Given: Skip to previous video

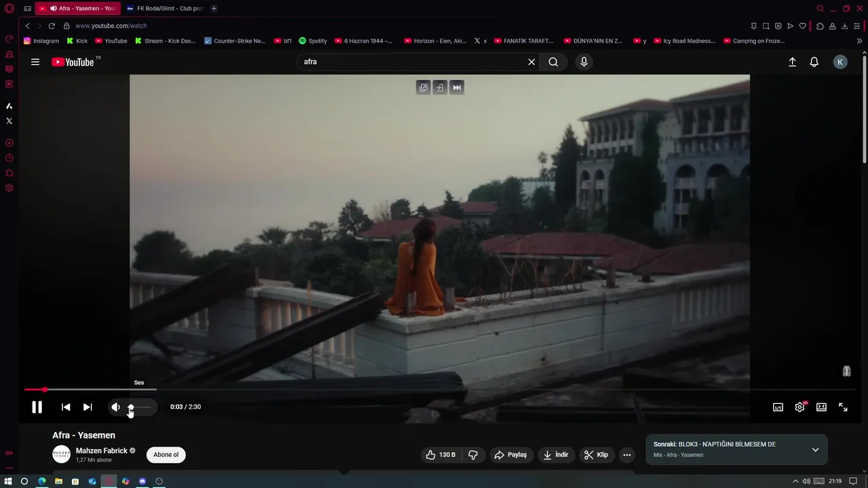Looking at the screenshot, I should pos(66,407).
